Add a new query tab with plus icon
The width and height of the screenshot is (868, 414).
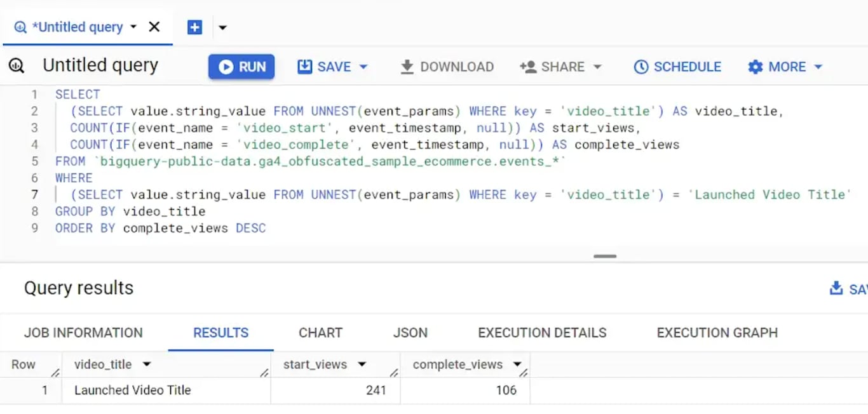click(x=194, y=27)
